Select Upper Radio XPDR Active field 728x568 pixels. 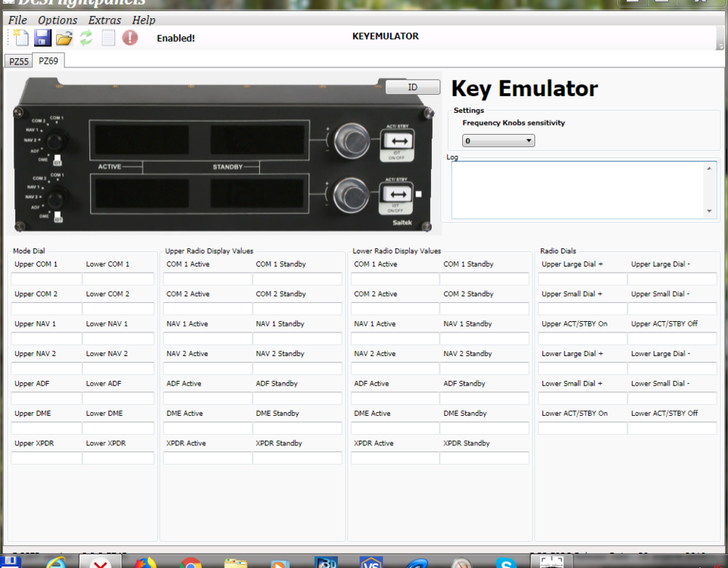click(x=208, y=458)
